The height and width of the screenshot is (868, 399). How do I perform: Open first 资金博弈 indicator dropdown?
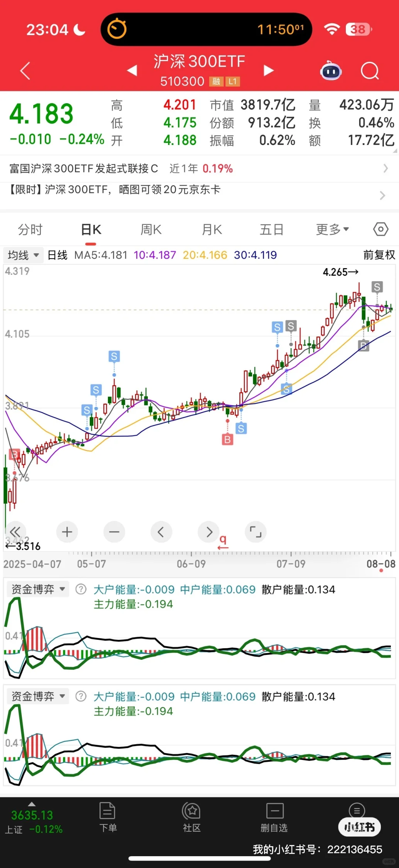click(x=38, y=589)
